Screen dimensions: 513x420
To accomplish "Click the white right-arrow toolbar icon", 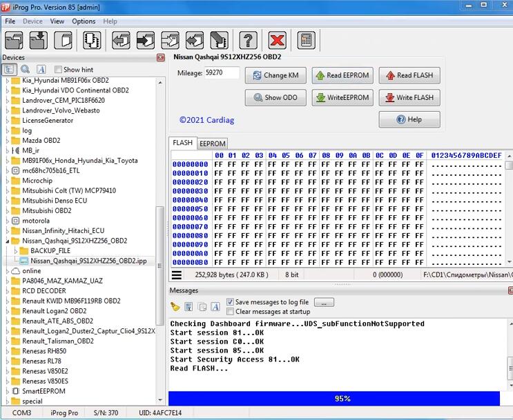I will (x=170, y=40).
